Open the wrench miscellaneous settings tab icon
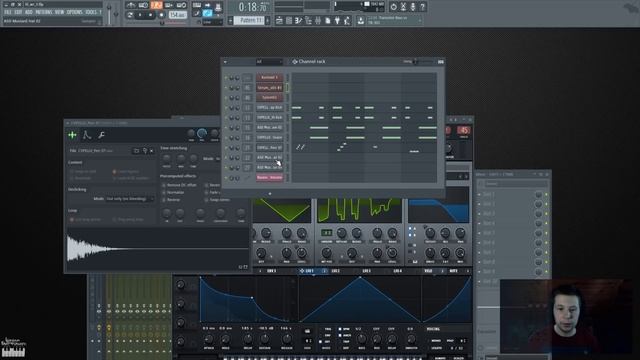The width and height of the screenshot is (640, 360). pos(101,135)
